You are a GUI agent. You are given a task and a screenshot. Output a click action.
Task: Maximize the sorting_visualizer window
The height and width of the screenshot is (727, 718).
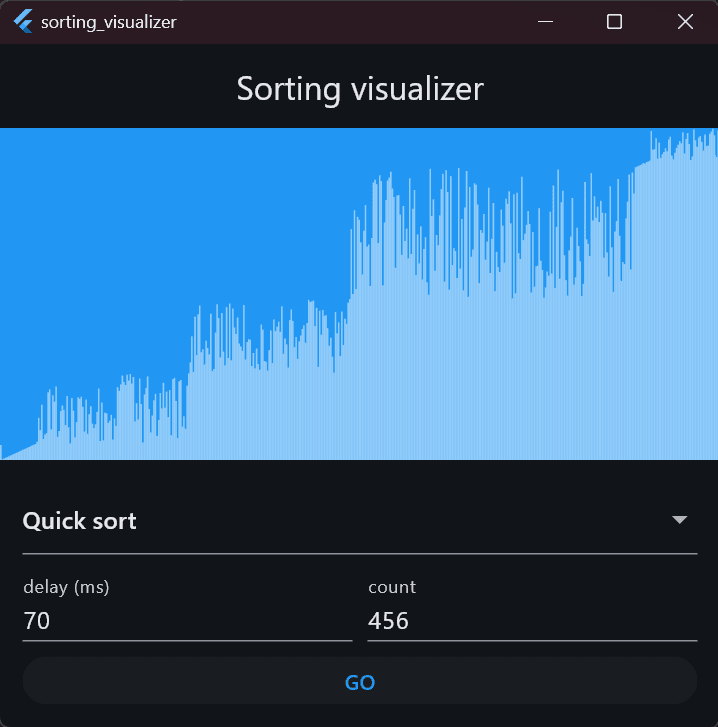point(615,21)
